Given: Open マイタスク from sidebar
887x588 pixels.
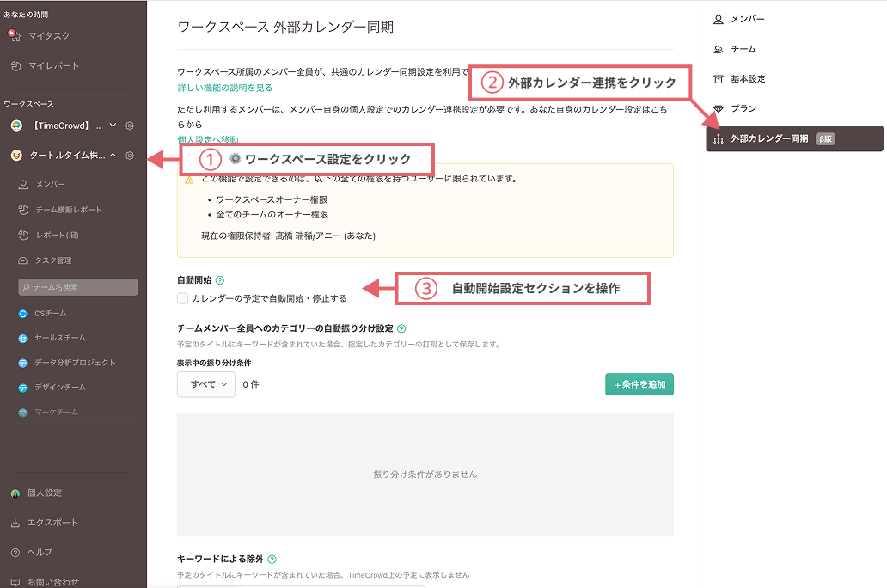Looking at the screenshot, I should [x=49, y=36].
